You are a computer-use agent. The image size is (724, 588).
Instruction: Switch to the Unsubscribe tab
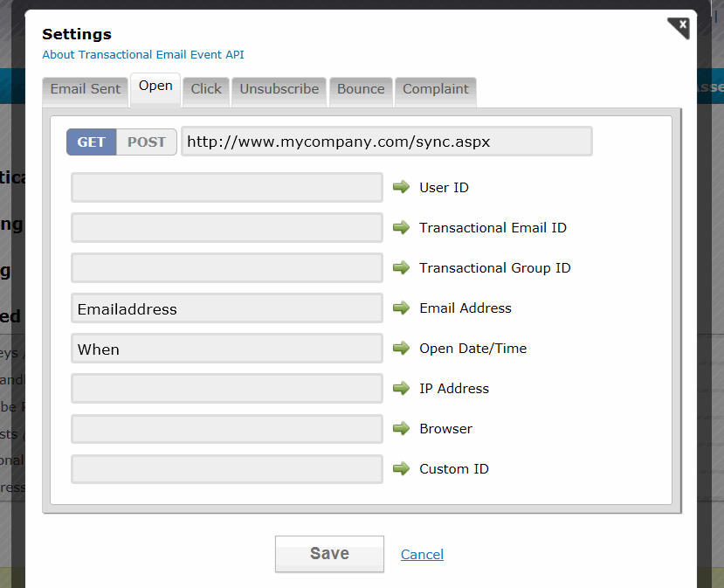click(x=279, y=88)
